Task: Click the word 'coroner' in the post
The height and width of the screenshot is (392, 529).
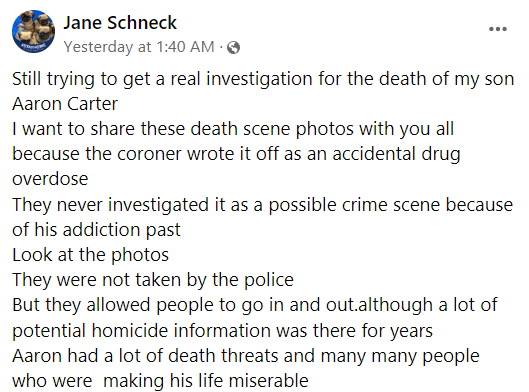Action: pos(149,154)
